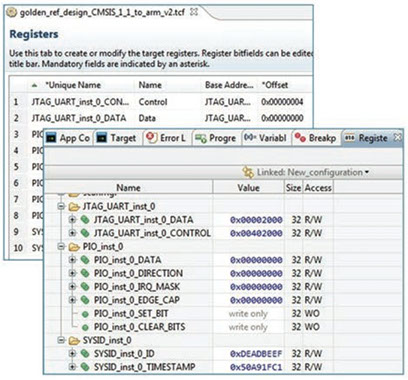Switch to the App Co tab
The height and width of the screenshot is (380, 408).
[68, 138]
